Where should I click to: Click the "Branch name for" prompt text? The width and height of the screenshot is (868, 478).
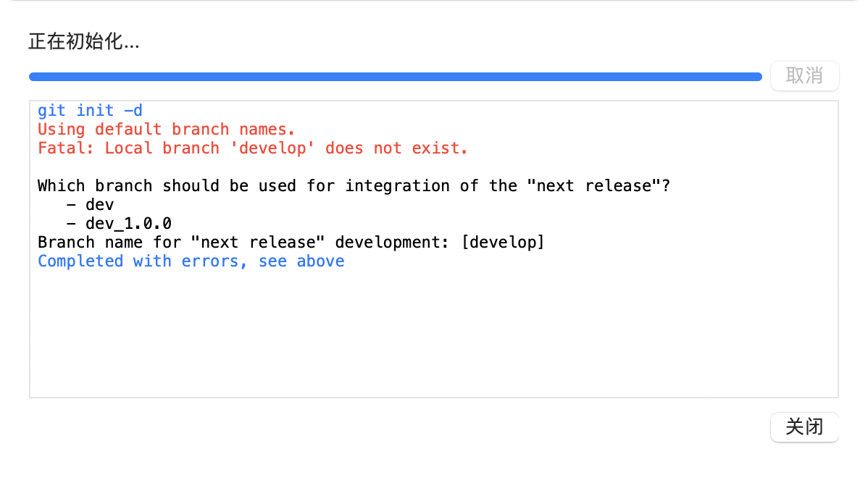point(109,243)
